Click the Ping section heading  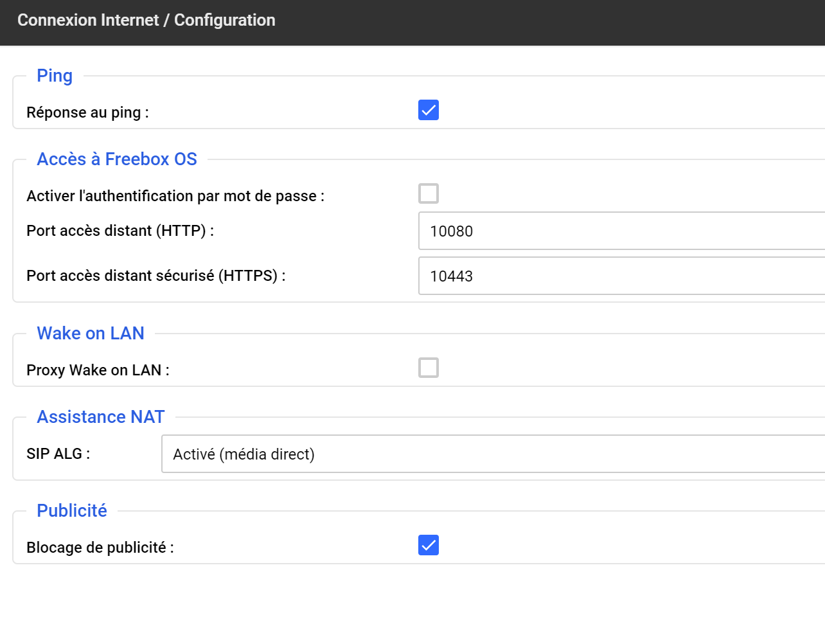click(x=55, y=76)
